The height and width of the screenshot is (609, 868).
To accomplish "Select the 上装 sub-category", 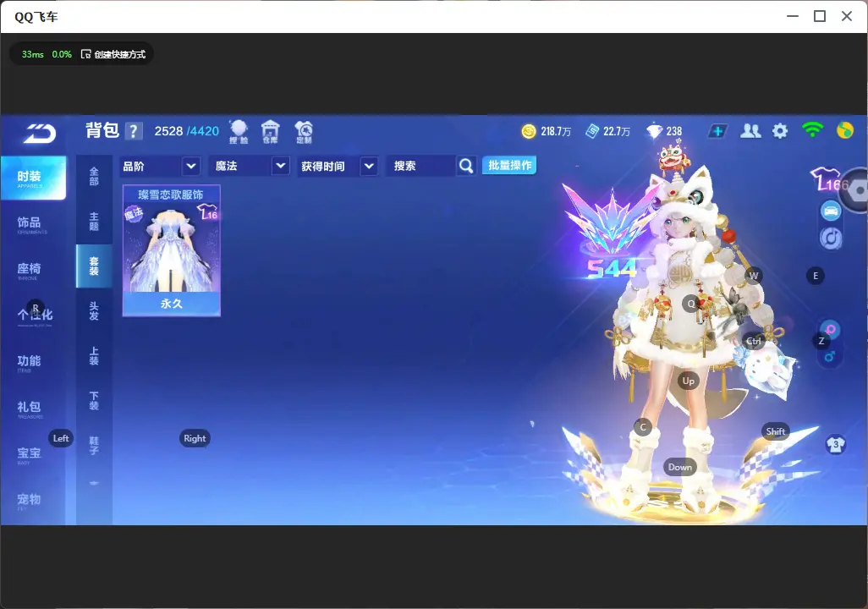I will [x=94, y=356].
